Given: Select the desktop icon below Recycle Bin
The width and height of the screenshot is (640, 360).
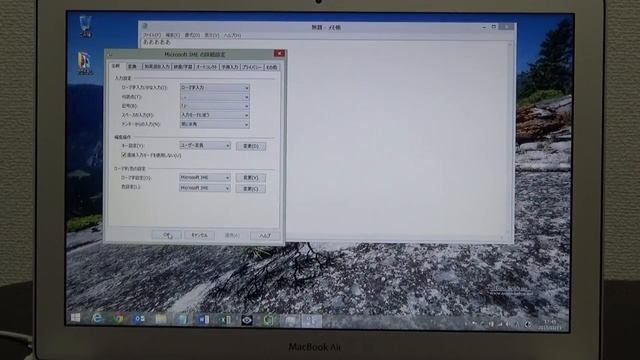Looking at the screenshot, I should 85,63.
